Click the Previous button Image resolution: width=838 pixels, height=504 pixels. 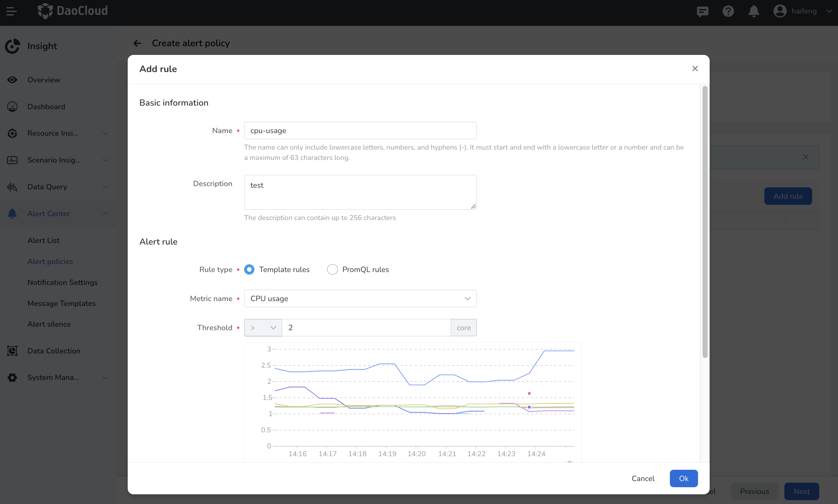pos(754,491)
